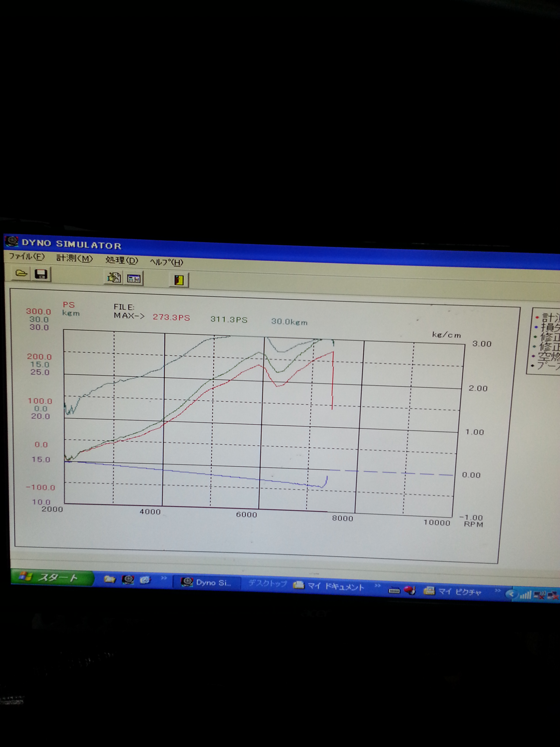Click the 8000 RPM axis label

pyautogui.click(x=342, y=518)
